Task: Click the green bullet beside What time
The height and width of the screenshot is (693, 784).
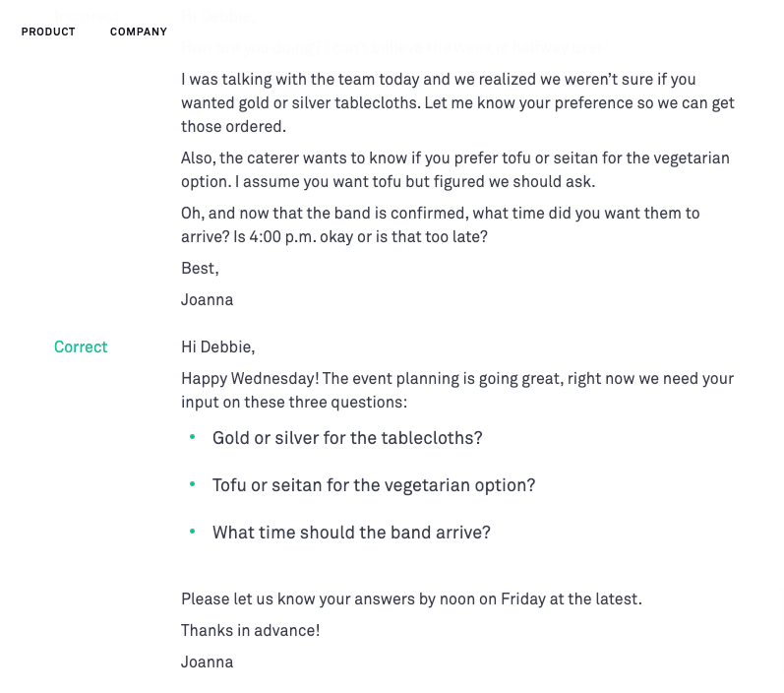Action: [193, 532]
